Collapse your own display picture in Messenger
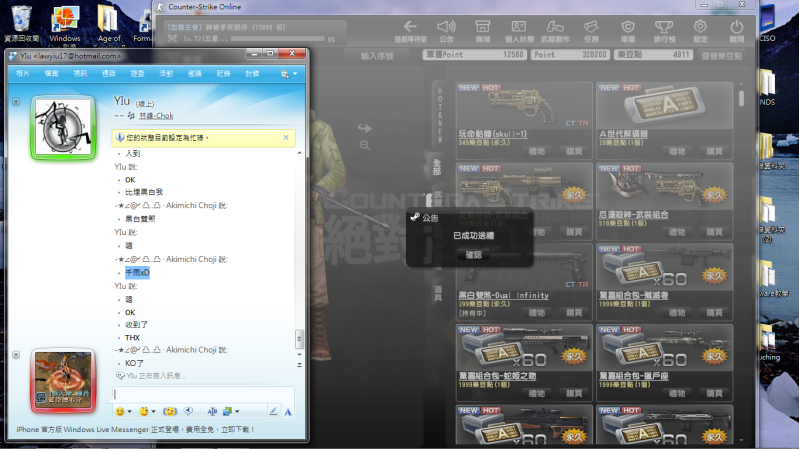 click(x=16, y=355)
